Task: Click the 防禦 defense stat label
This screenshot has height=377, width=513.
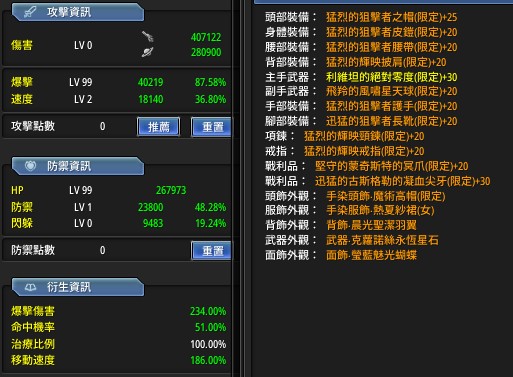Action: [22, 207]
